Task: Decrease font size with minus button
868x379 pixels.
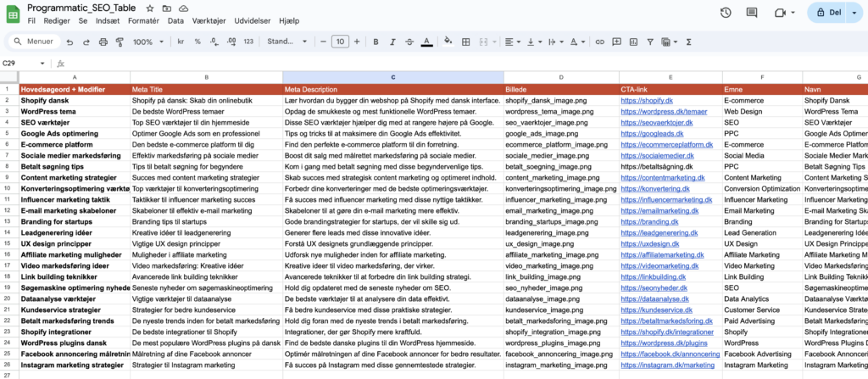Action: pos(323,42)
